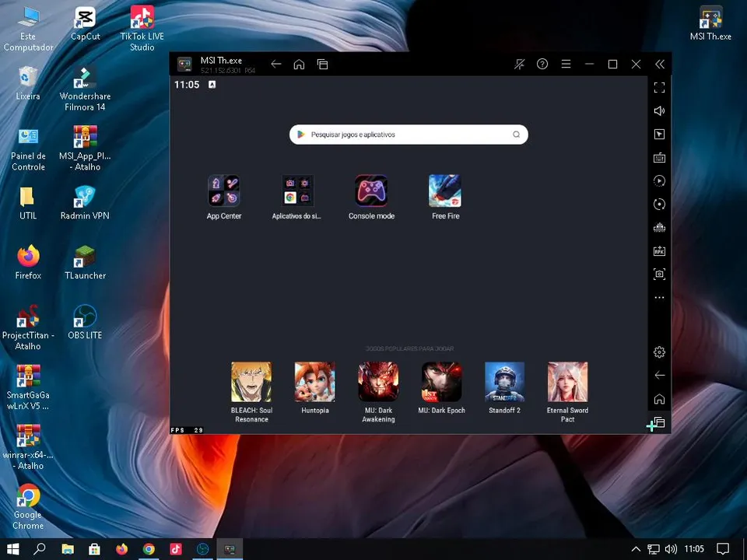This screenshot has height=560, width=747.
Task: Click the system tray volume icon
Action: 671,549
